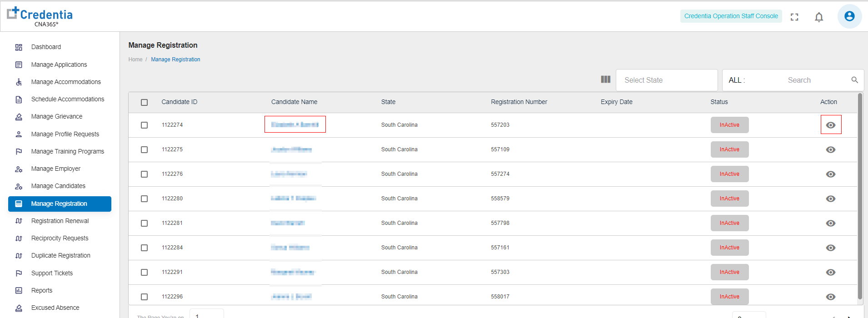
Task: Click the Home breadcrumb link
Action: (135, 60)
